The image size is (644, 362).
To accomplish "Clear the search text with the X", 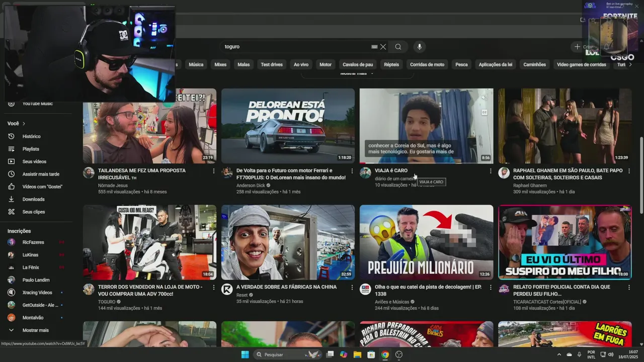I will [383, 47].
